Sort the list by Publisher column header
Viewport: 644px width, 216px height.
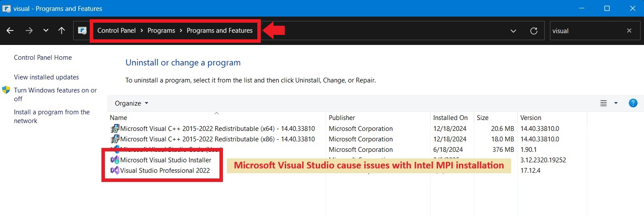(342, 118)
